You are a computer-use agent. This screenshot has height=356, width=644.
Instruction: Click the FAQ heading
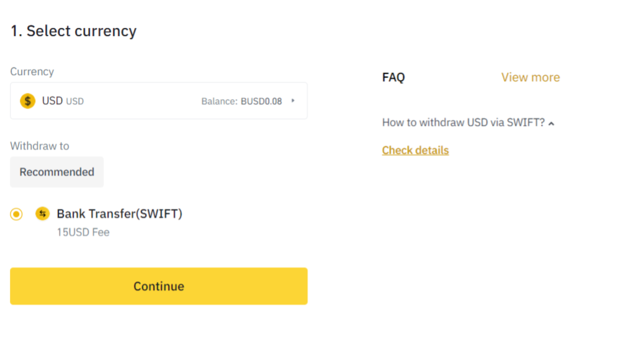point(393,77)
